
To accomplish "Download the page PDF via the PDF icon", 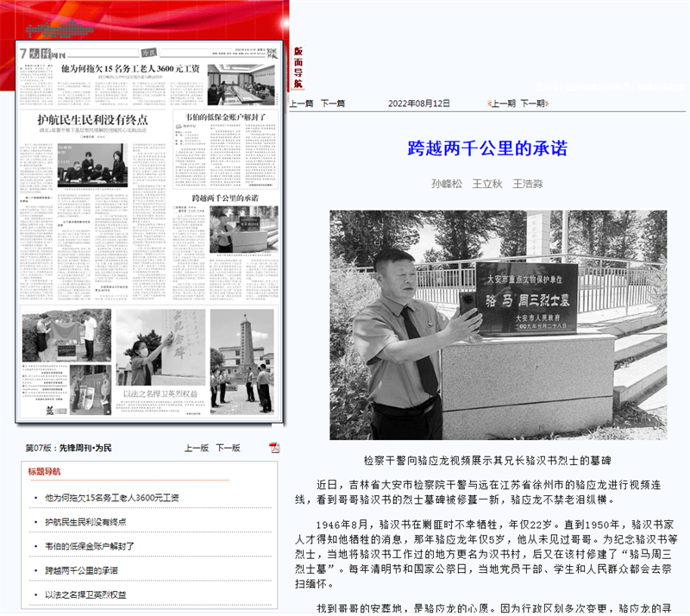I will click(274, 448).
